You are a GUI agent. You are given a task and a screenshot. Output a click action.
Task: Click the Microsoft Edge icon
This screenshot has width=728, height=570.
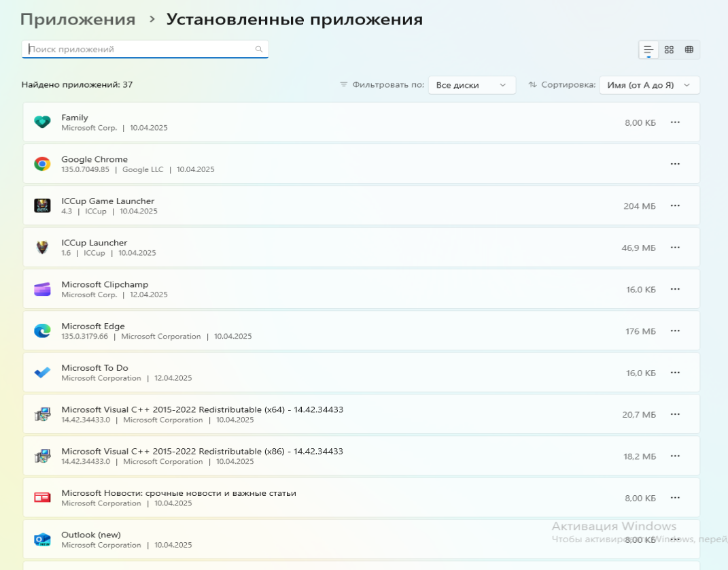42,331
